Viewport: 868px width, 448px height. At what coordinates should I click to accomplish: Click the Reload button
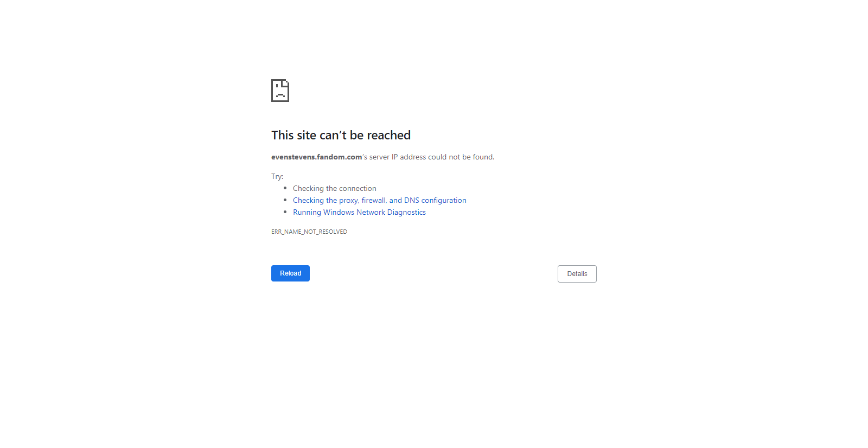[x=290, y=273]
